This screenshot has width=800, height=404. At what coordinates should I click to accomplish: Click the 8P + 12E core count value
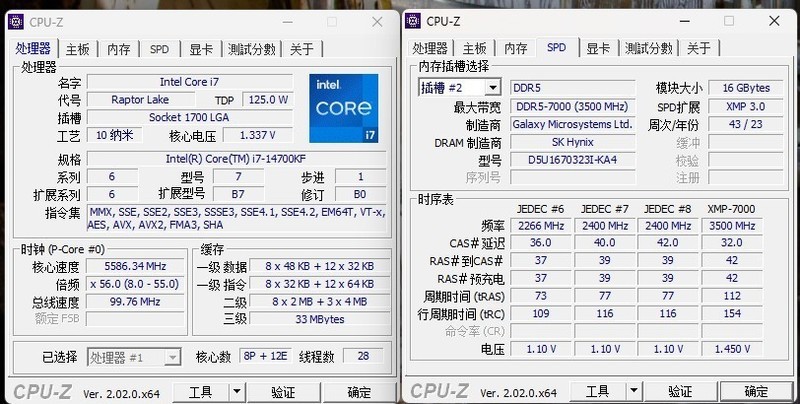[265, 356]
